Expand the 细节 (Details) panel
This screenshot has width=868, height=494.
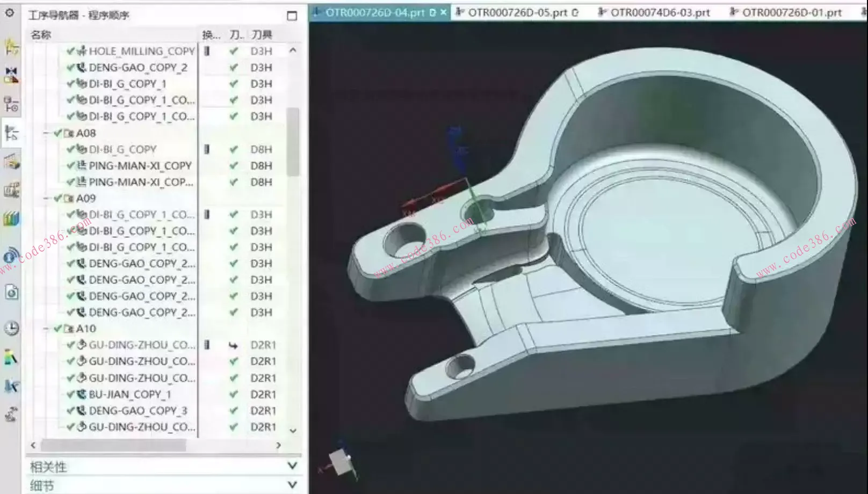292,485
